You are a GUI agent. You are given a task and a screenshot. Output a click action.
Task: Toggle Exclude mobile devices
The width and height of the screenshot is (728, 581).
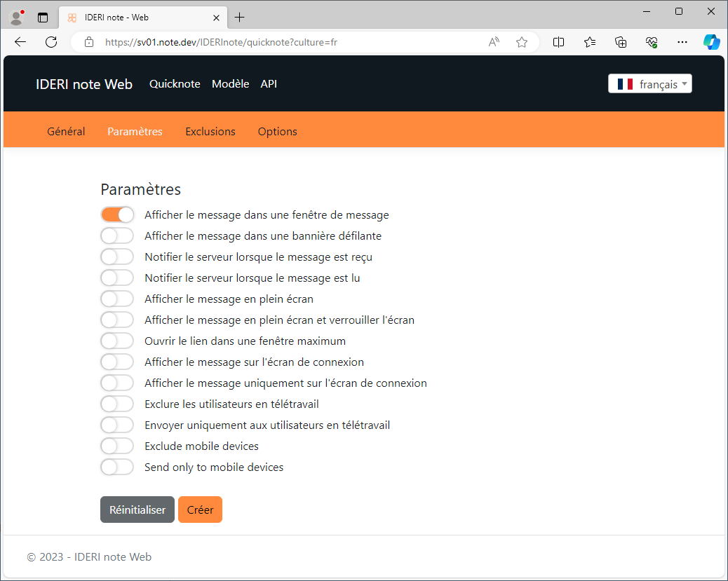pyautogui.click(x=117, y=446)
